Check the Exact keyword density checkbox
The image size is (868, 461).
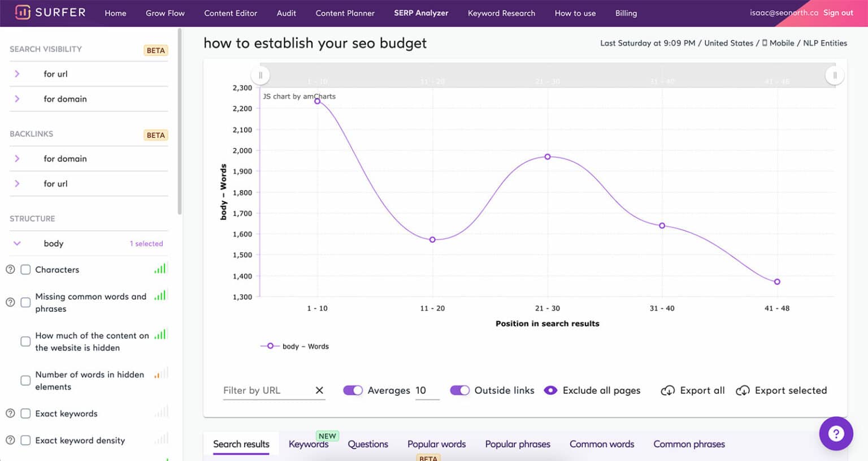click(25, 440)
